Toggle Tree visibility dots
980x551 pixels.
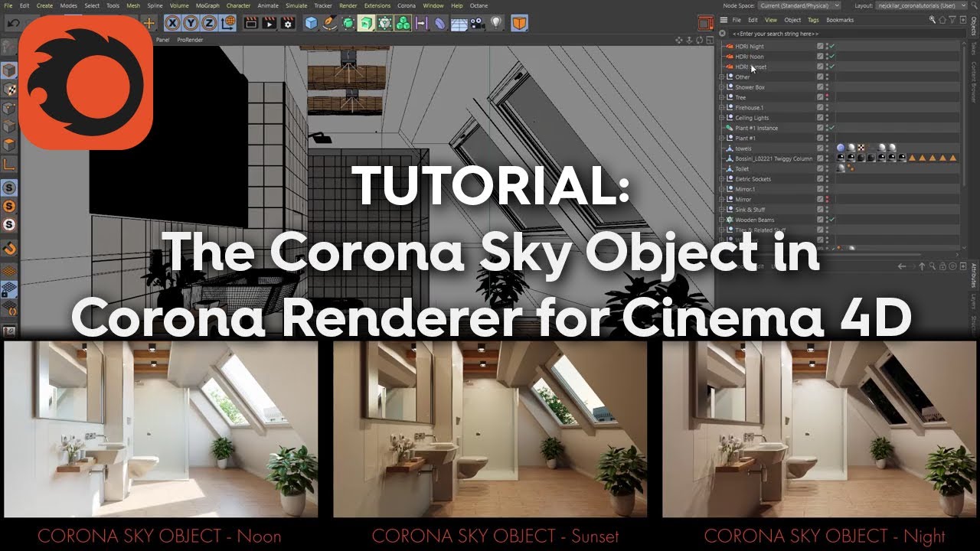pos(827,97)
